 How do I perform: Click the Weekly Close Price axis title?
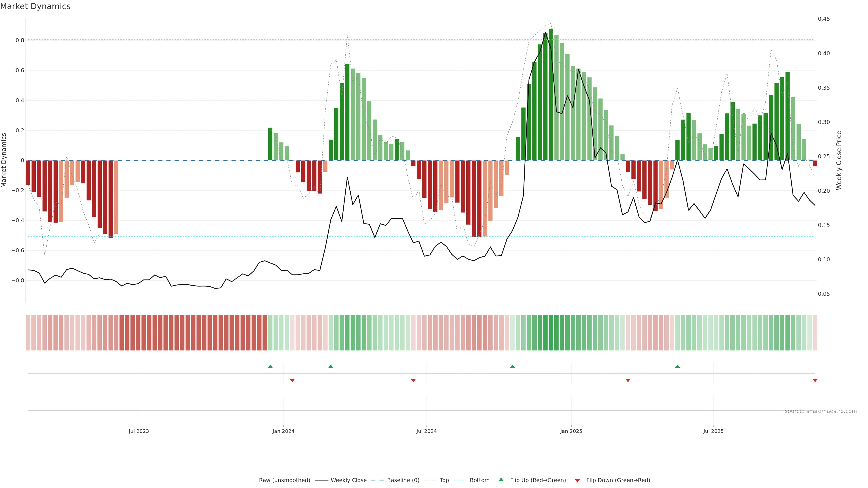(839, 160)
